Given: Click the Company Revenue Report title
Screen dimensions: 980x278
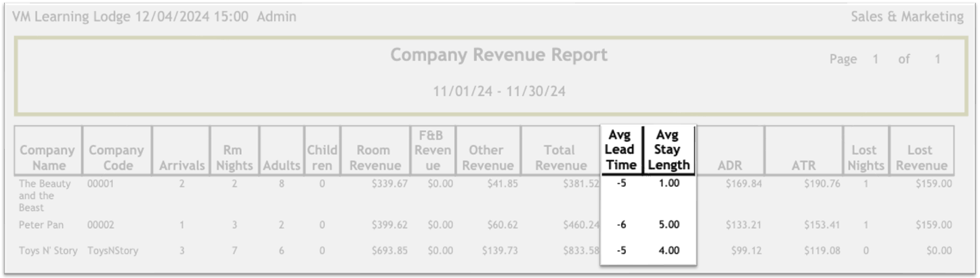Looking at the screenshot, I should [499, 55].
